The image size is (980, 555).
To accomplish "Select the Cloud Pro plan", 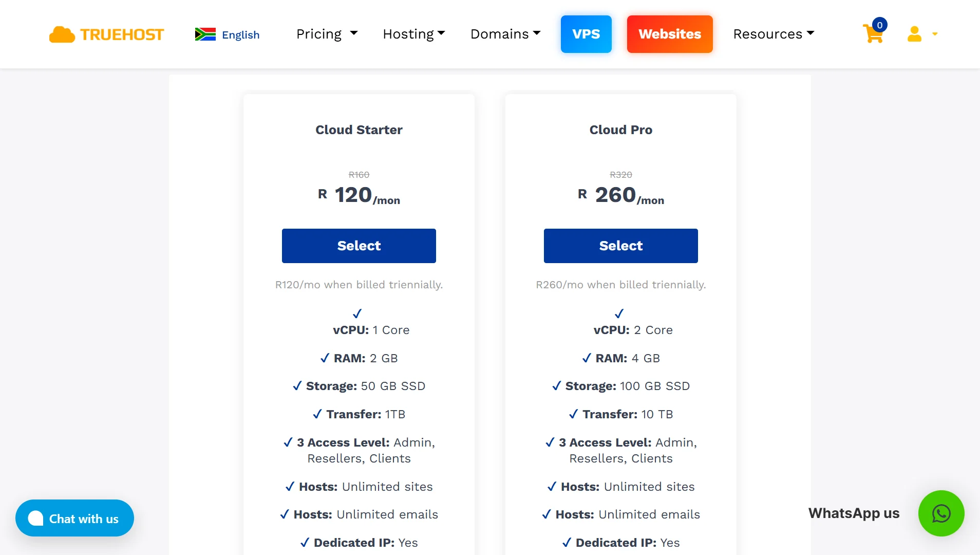I will (621, 246).
